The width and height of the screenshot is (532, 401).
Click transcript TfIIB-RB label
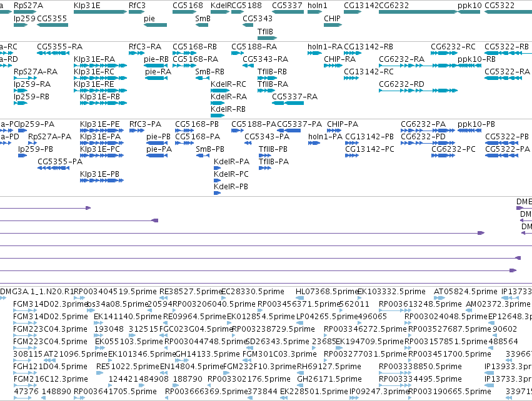point(272,72)
